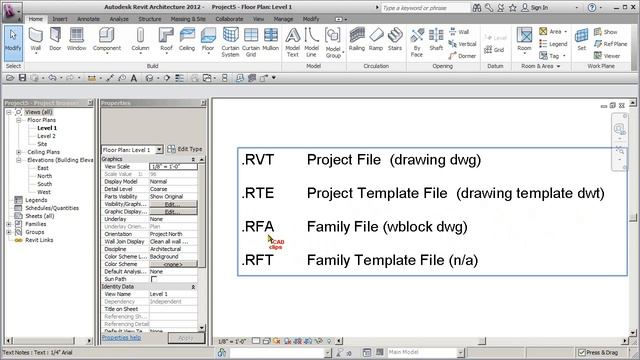Open the Main Model dropdown in status bar
The image size is (640, 360).
click(460, 352)
